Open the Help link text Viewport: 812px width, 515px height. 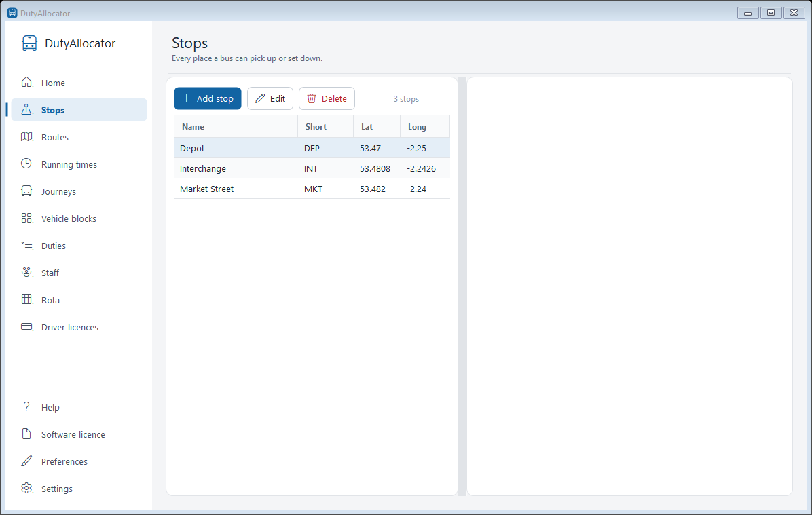[50, 407]
